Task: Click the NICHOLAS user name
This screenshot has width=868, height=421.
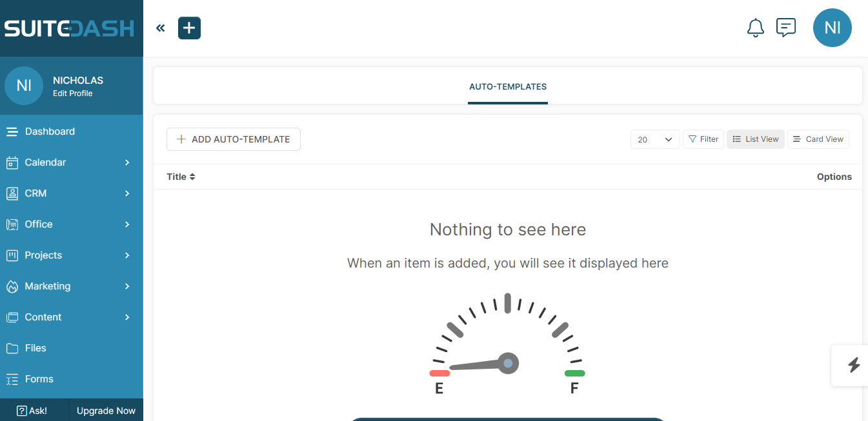Action: tap(78, 81)
